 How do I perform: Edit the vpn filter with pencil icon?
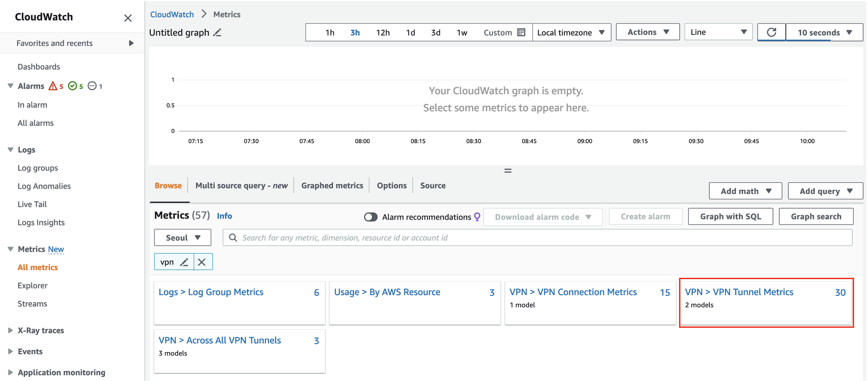pos(184,262)
